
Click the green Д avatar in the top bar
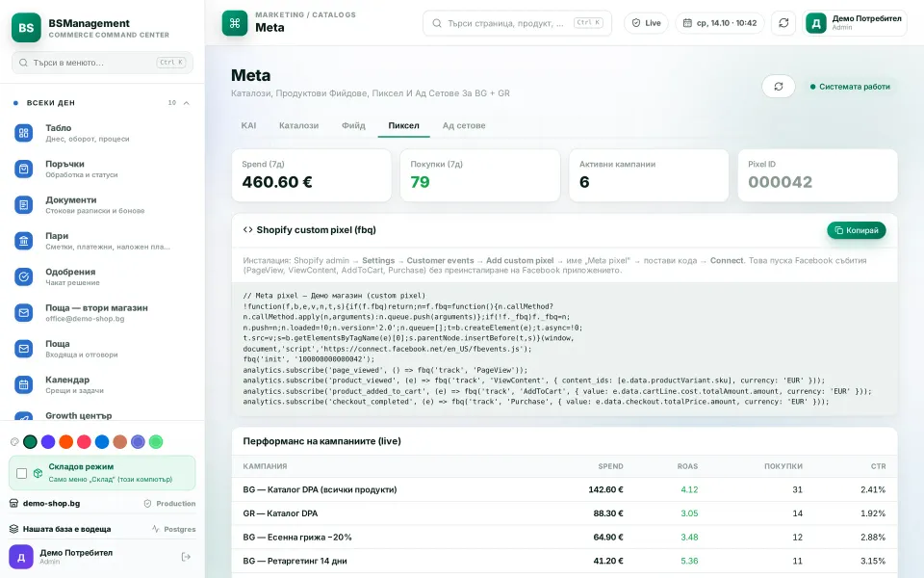[816, 23]
